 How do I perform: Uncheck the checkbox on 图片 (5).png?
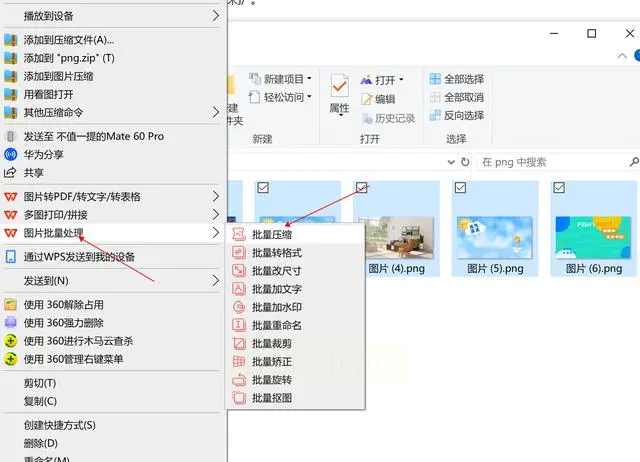[x=460, y=187]
